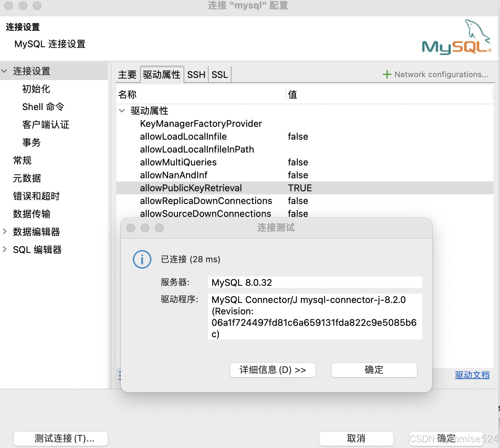The image size is (500, 448).
Task: Select Shell 命令 in the settings tree
Action: [43, 107]
